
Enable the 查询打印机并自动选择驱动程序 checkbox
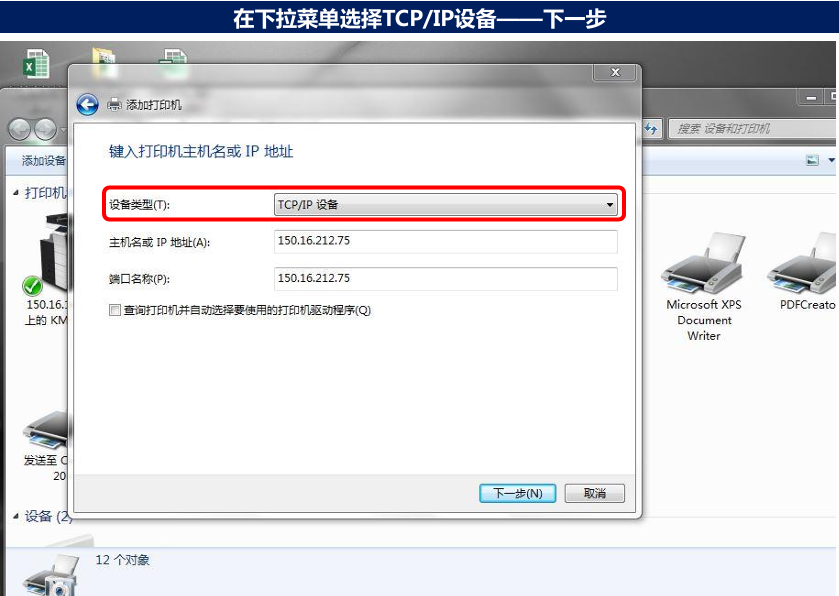(115, 310)
